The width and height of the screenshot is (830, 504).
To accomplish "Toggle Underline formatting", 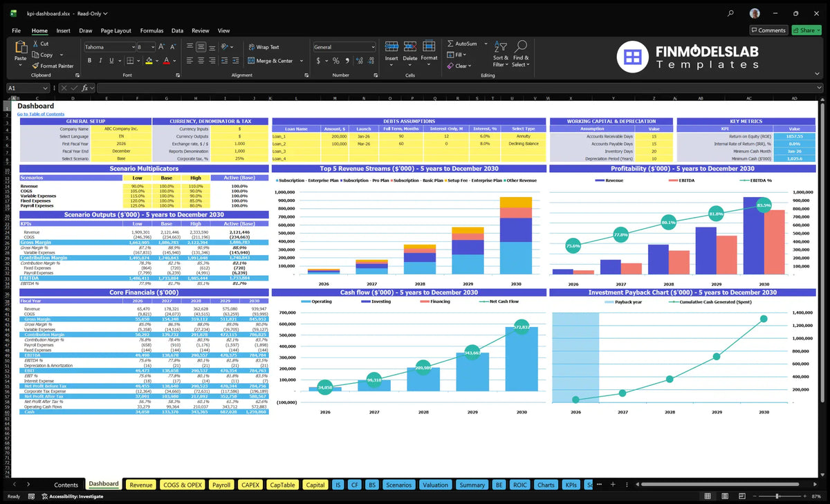I will [110, 61].
